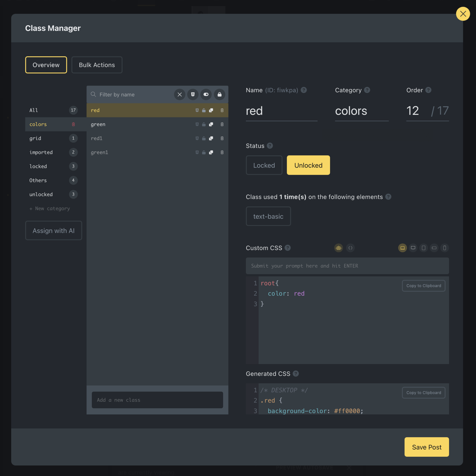Select the laptop breakpoint icon
Viewport: 476px width, 476px height.
tap(402, 248)
